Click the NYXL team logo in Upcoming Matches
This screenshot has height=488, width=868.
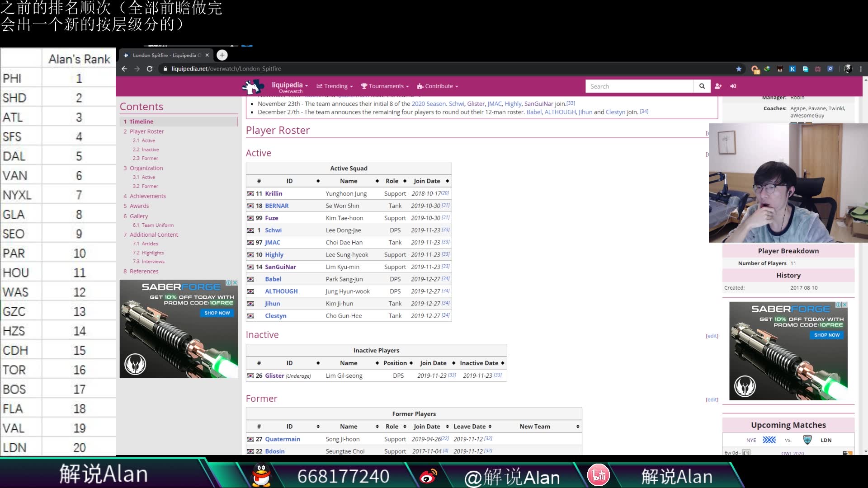click(769, 440)
